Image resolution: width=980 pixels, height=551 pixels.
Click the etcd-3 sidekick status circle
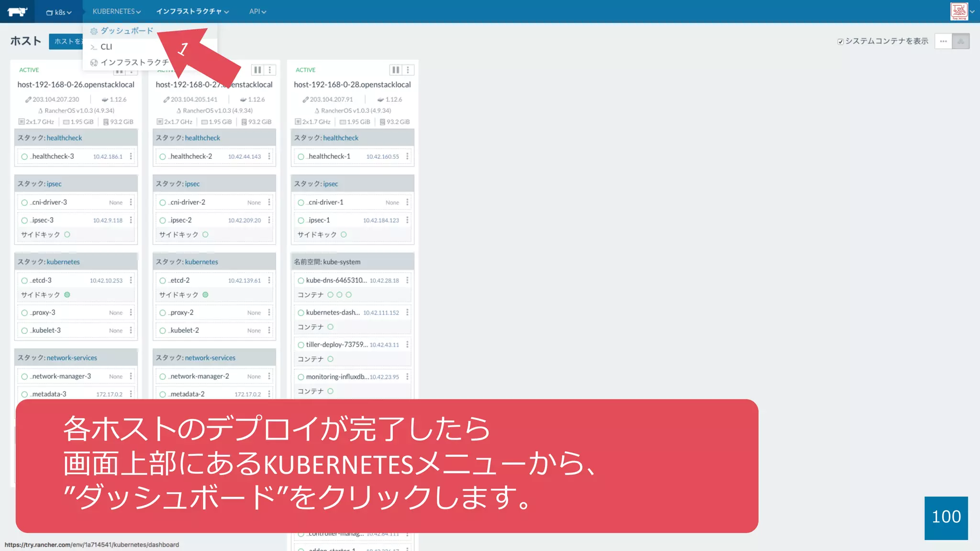(x=67, y=295)
